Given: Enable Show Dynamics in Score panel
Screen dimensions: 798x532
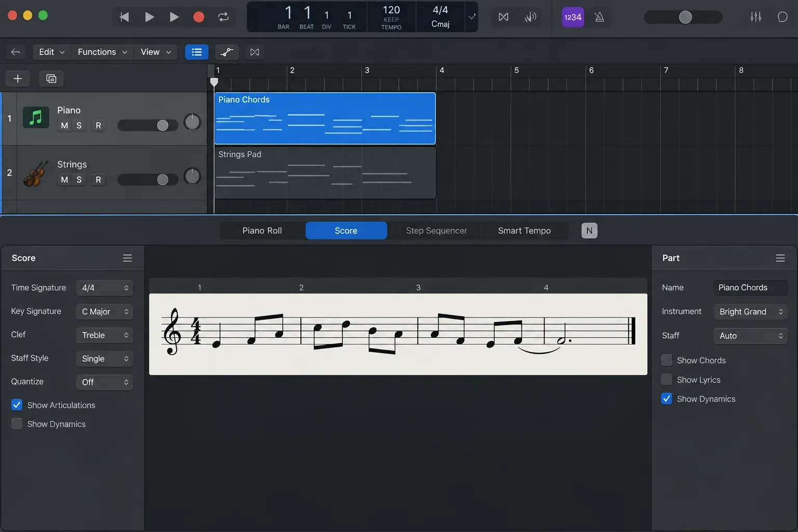Looking at the screenshot, I should 17,424.
